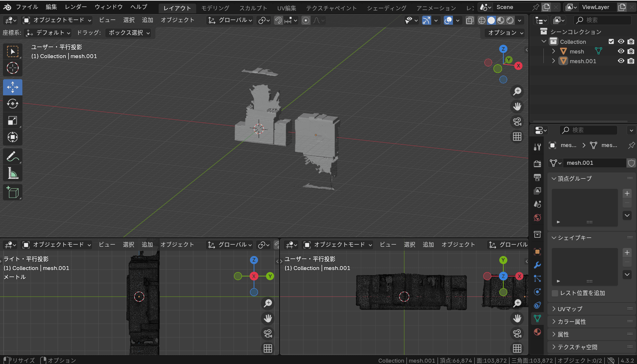Select the Measure ruler tool
The width and height of the screenshot is (637, 364).
(x=13, y=173)
